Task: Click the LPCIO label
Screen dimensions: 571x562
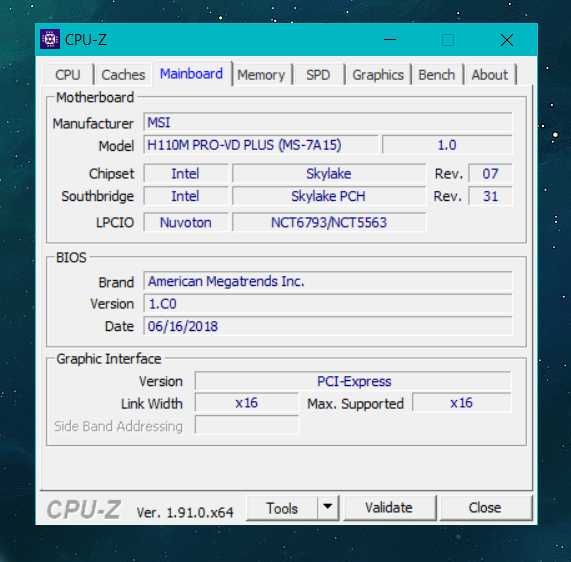Action: (115, 223)
